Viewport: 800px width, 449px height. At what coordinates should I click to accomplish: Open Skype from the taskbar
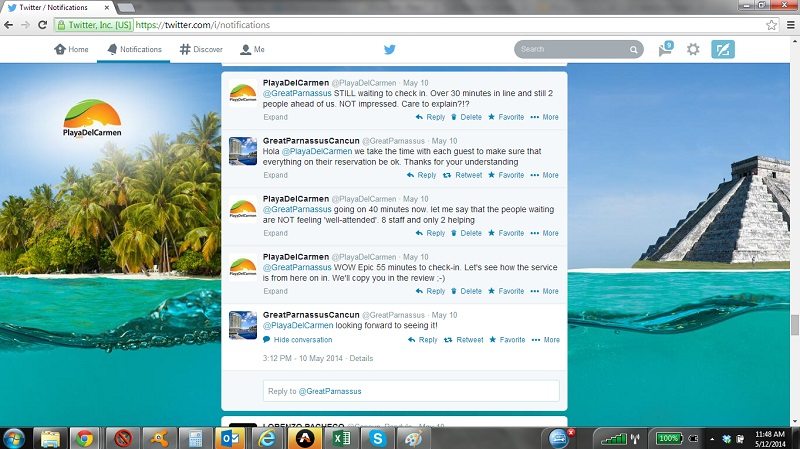click(377, 438)
